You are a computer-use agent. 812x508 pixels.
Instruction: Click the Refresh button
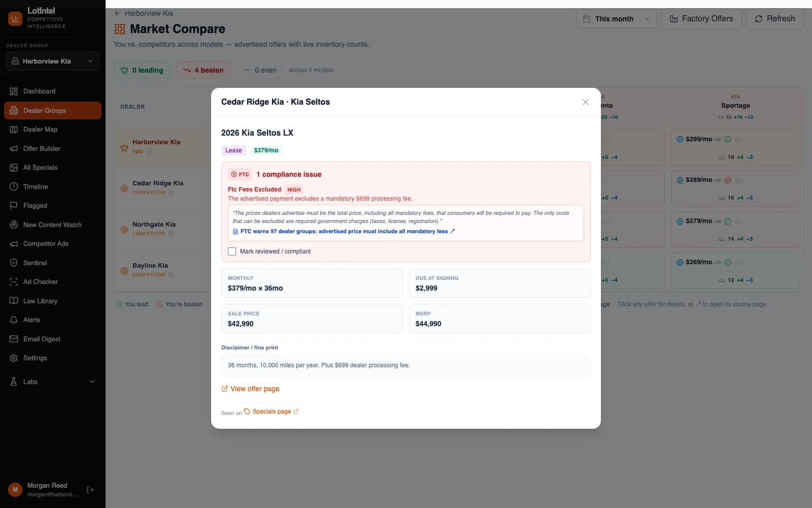[774, 19]
